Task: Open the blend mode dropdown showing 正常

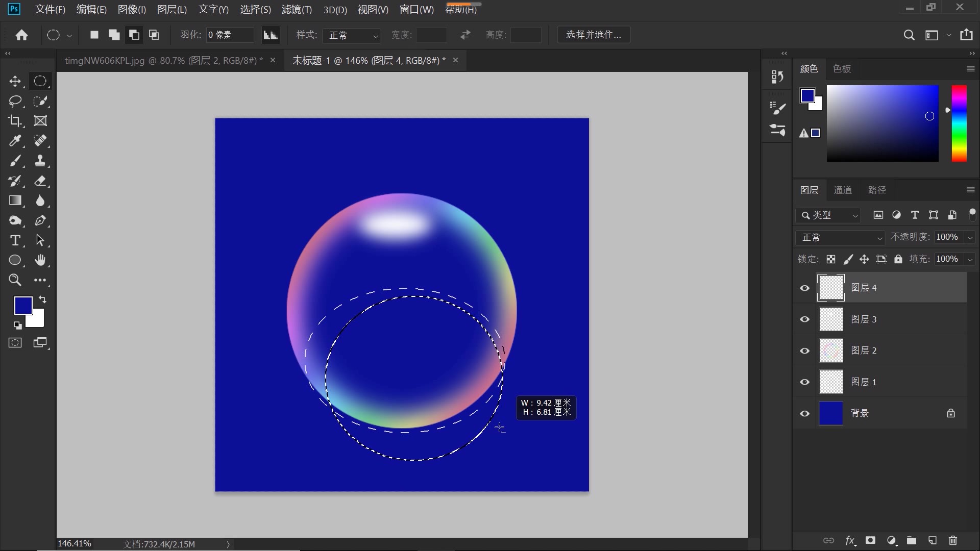Action: tap(840, 237)
